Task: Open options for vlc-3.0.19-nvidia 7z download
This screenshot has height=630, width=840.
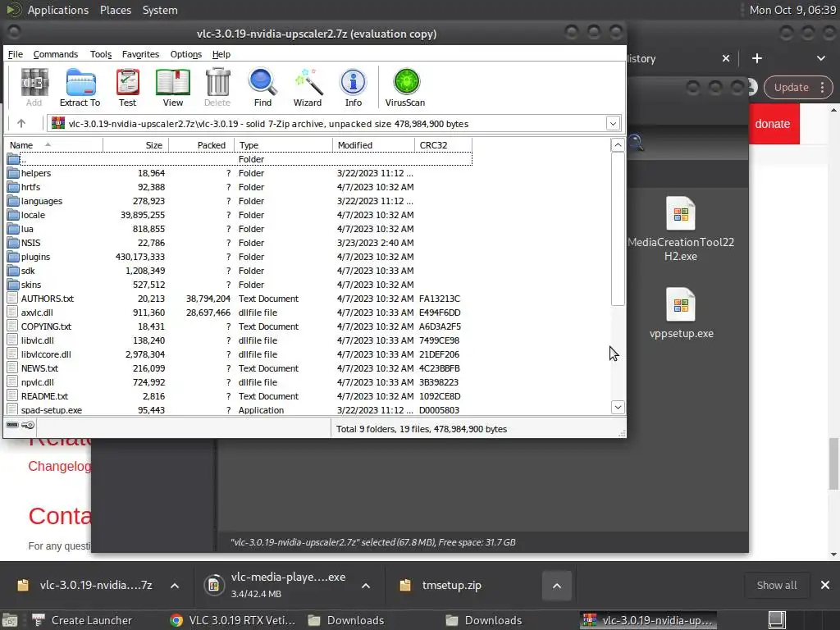Action: click(175, 586)
